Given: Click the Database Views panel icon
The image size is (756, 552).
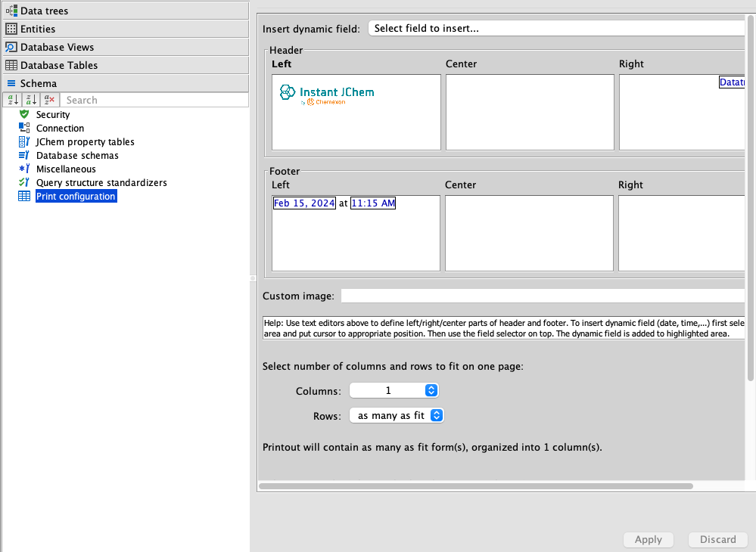Looking at the screenshot, I should (11, 46).
